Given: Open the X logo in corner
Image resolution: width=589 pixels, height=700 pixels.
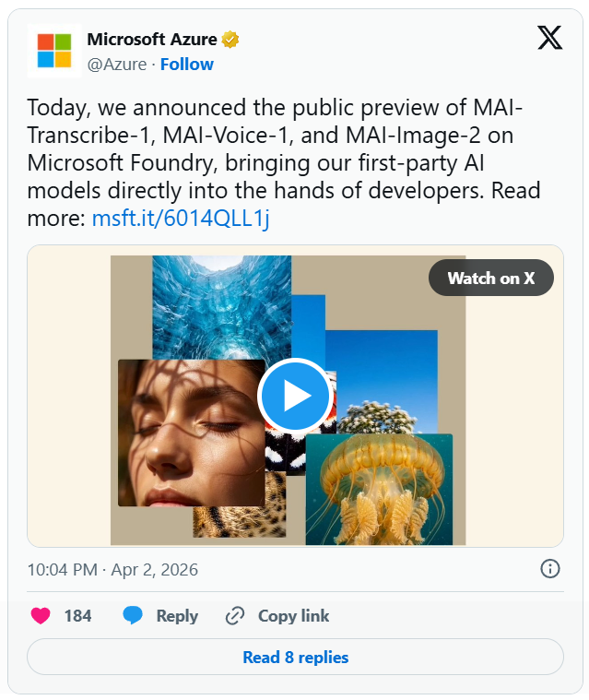Looking at the screenshot, I should click(549, 38).
